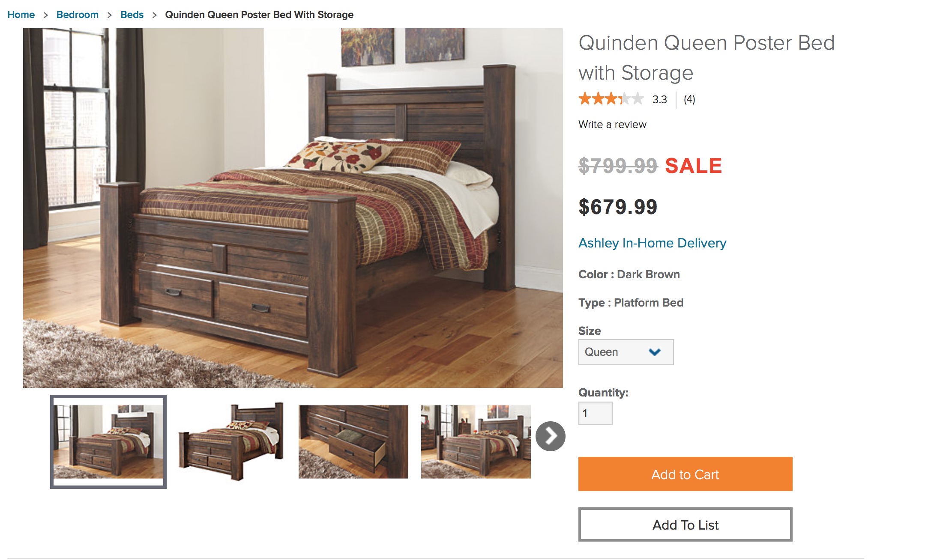The image size is (940, 560).
Task: Open the review count (4) link
Action: [x=689, y=99]
